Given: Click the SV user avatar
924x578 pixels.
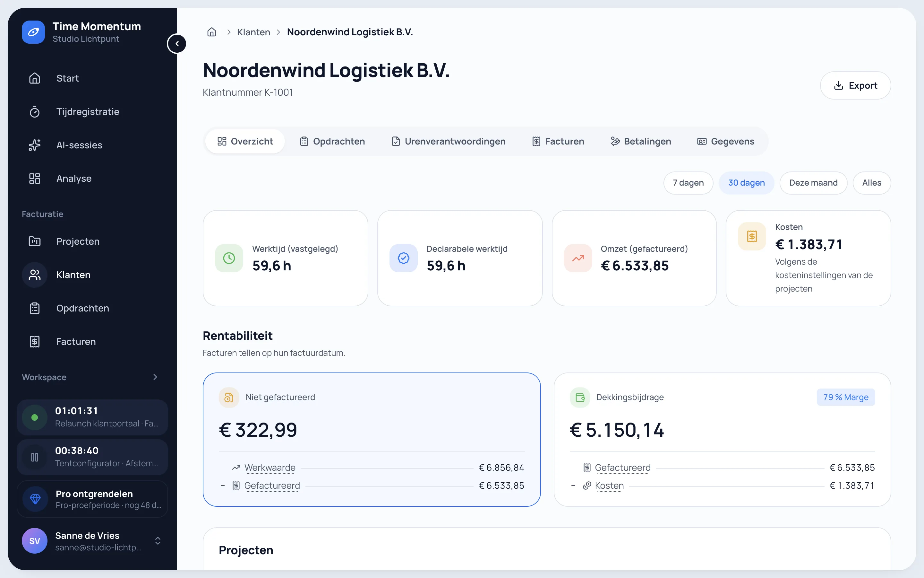Looking at the screenshot, I should point(34,541).
